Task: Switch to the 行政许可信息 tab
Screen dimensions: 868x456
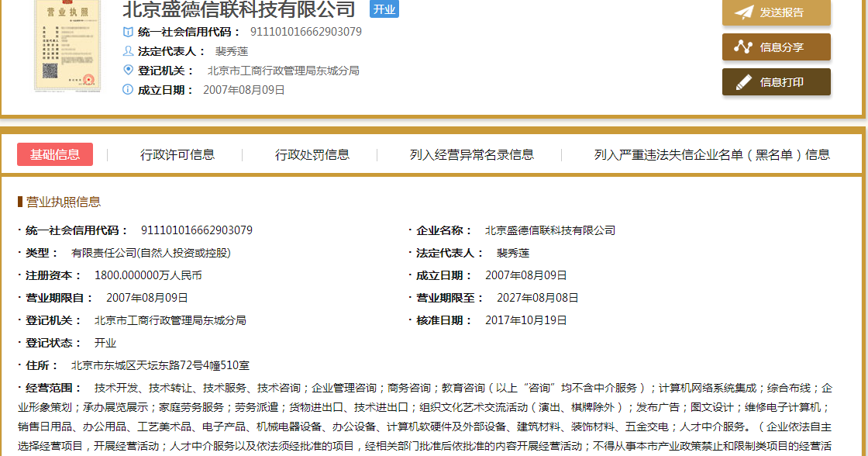Action: [177, 154]
